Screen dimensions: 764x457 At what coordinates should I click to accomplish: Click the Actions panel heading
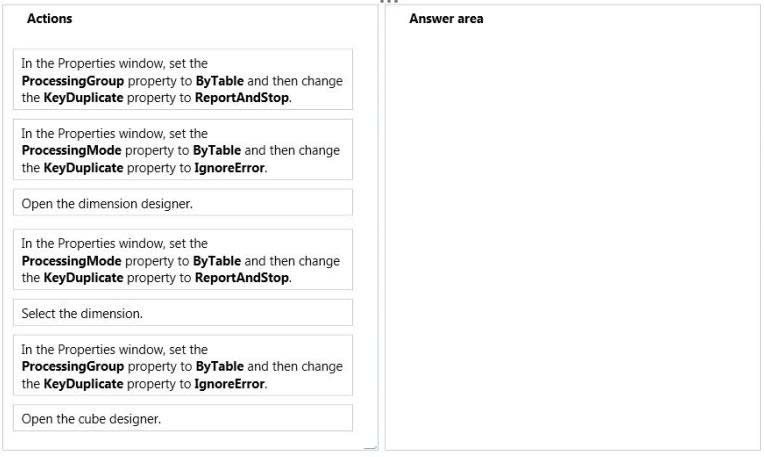(50, 19)
